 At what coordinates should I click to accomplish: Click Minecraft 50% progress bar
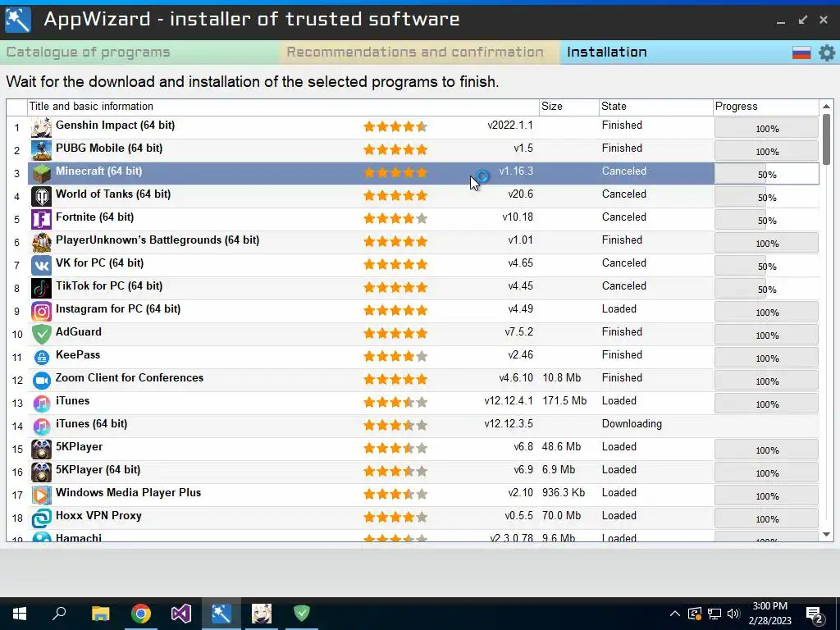point(767,175)
